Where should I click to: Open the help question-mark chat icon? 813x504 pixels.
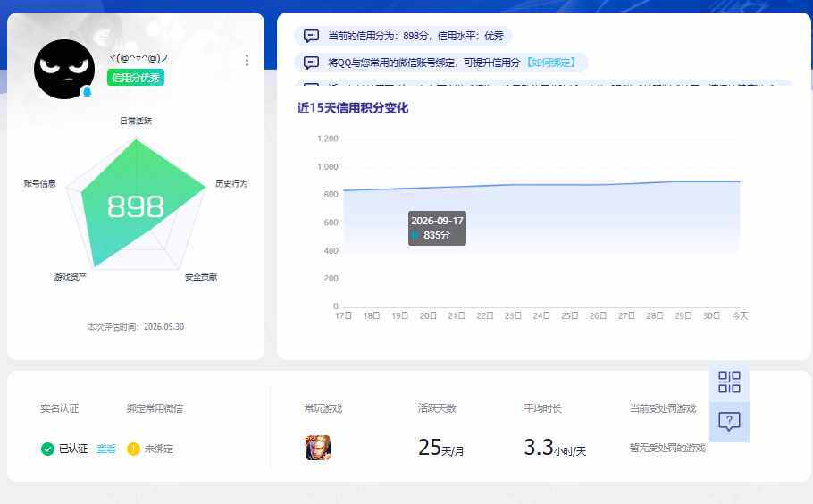[729, 422]
